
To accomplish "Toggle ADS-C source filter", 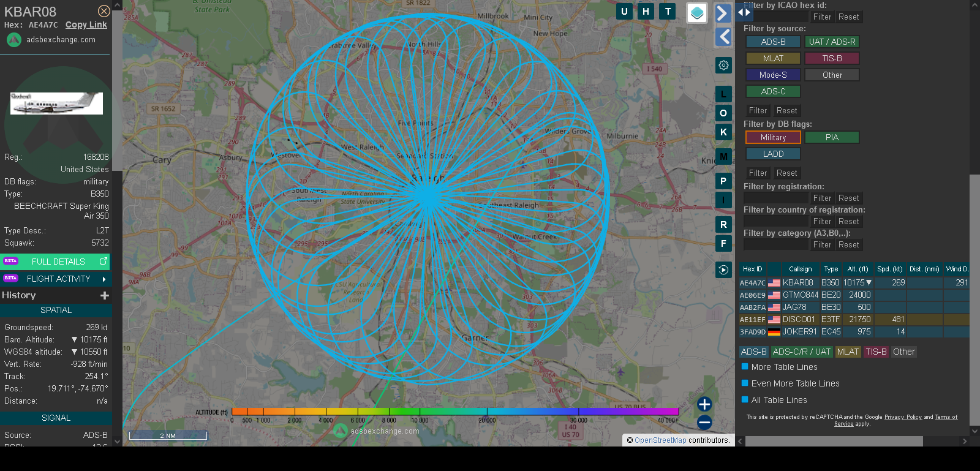I will tap(773, 91).
